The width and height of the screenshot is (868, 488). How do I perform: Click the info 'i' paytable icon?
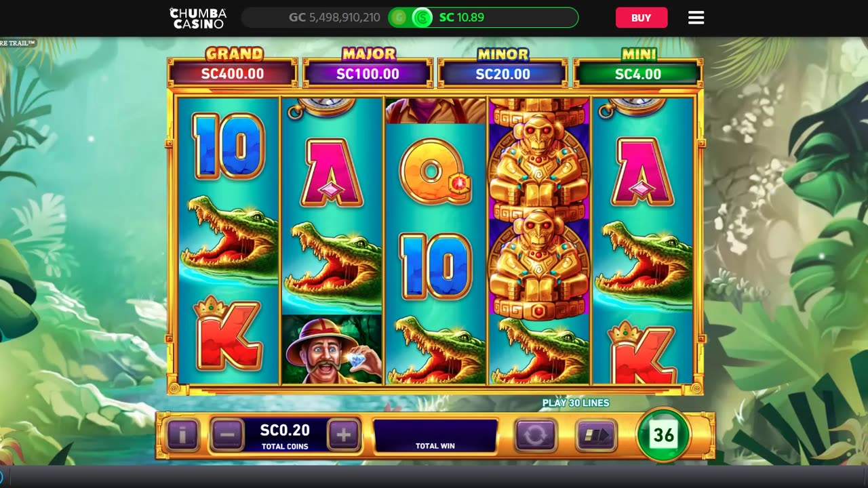pos(183,434)
